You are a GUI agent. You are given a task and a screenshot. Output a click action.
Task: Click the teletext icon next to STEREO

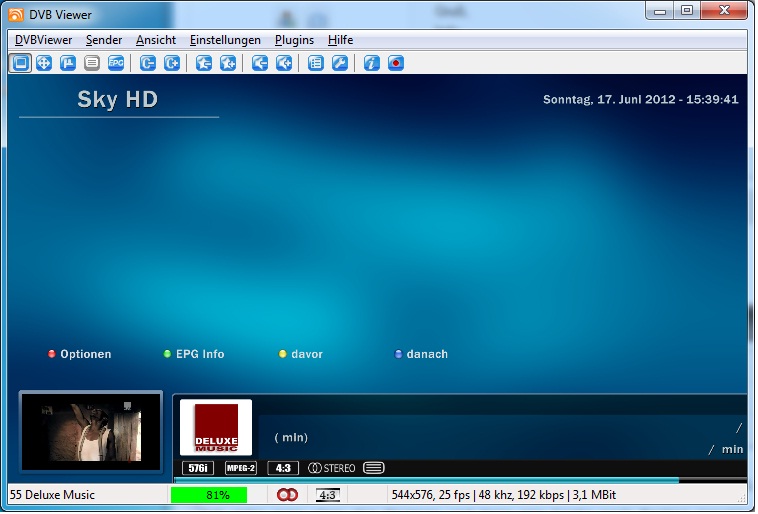tap(374, 468)
